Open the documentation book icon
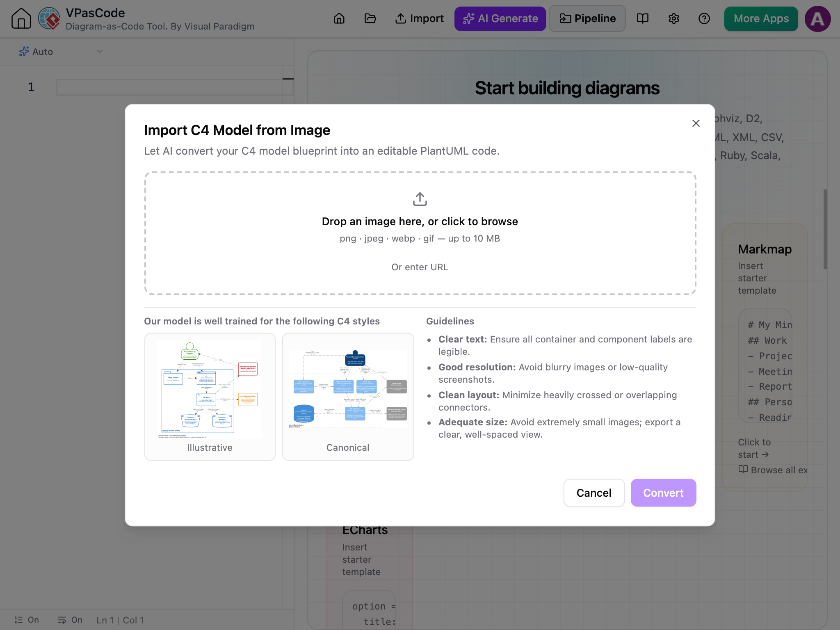Viewport: 840px width, 630px height. pyautogui.click(x=642, y=18)
